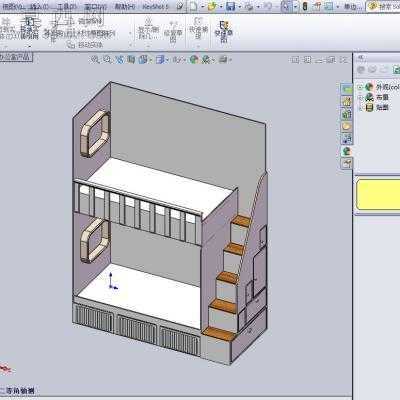This screenshot has height=400, width=400.
Task: Click the Apply Scene icon
Action: [x=206, y=60]
